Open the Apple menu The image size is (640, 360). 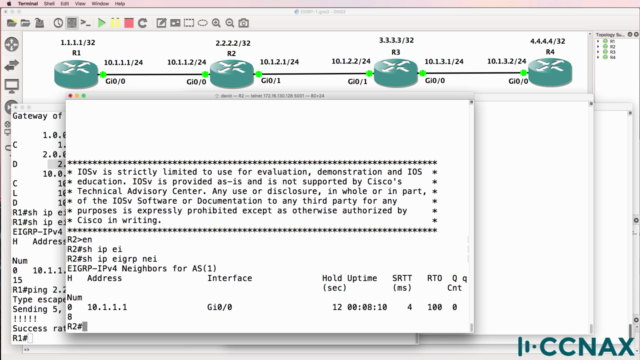(9, 4)
